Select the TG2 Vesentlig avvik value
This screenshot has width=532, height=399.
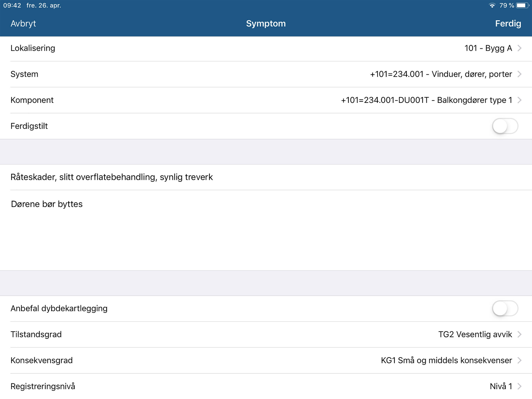(475, 335)
